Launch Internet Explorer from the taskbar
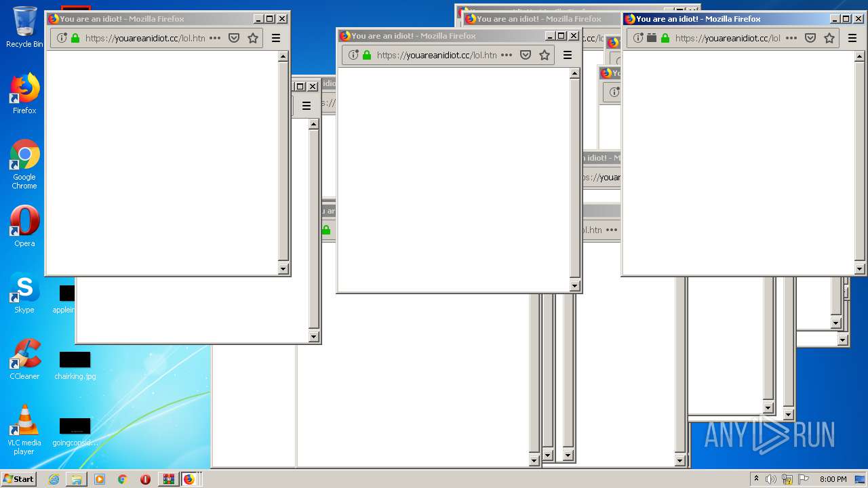Viewport: 868px width, 488px height. coord(54,479)
